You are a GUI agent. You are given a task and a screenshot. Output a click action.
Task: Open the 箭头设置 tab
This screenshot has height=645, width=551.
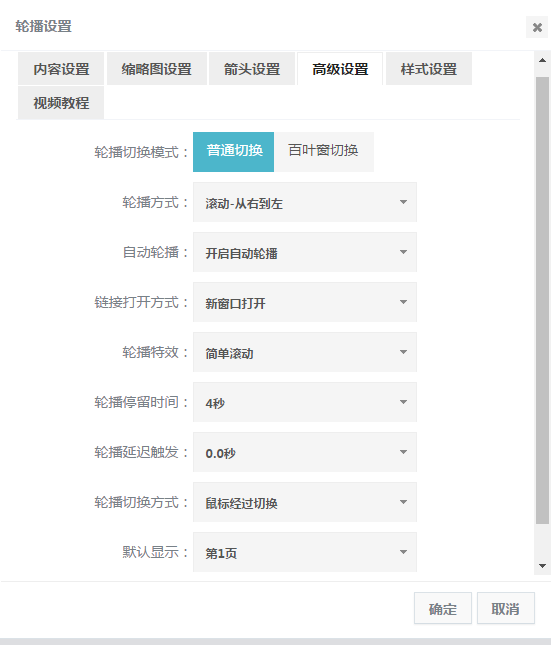(252, 69)
